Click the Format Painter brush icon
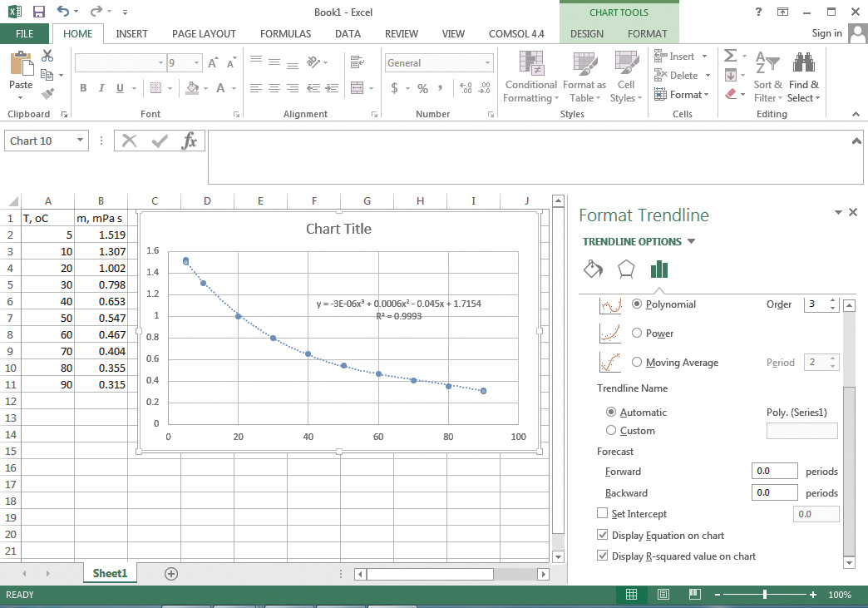Viewport: 868px width, 608px height. [47, 94]
